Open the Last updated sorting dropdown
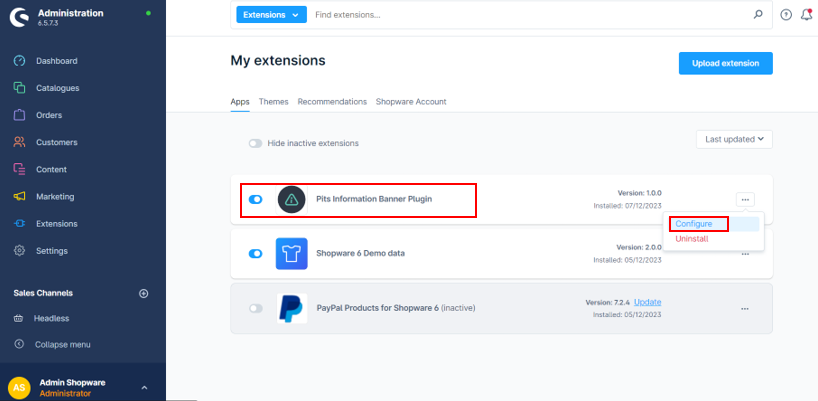 [734, 140]
